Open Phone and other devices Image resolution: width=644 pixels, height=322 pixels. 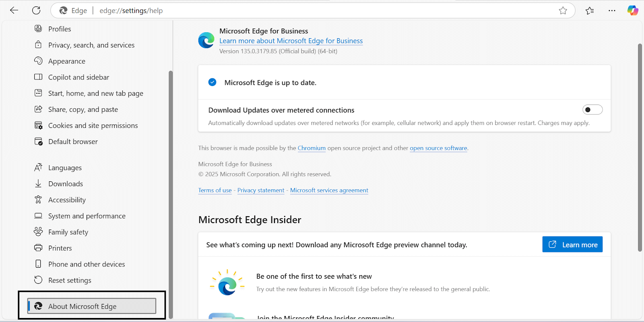tap(87, 264)
